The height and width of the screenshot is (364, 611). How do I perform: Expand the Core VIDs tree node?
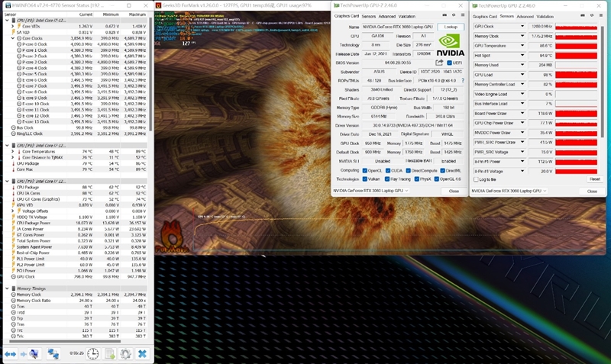pyautogui.click(x=12, y=26)
